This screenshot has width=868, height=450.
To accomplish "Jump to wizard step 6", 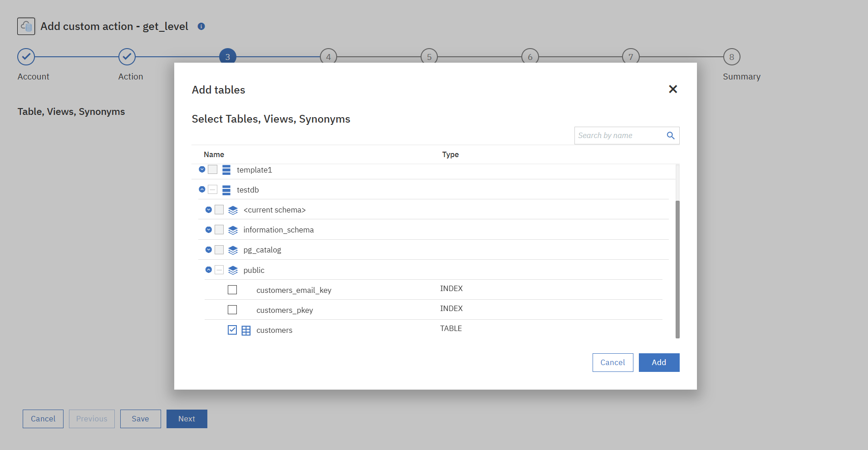I will [530, 57].
